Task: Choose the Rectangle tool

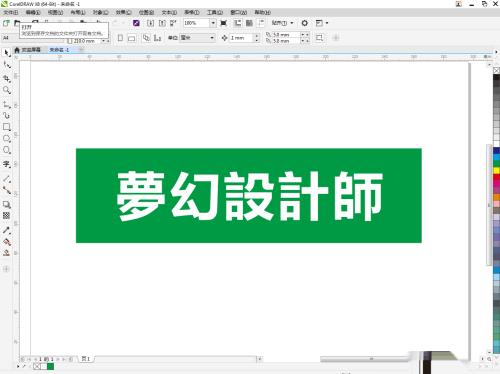Action: pyautogui.click(x=6, y=127)
